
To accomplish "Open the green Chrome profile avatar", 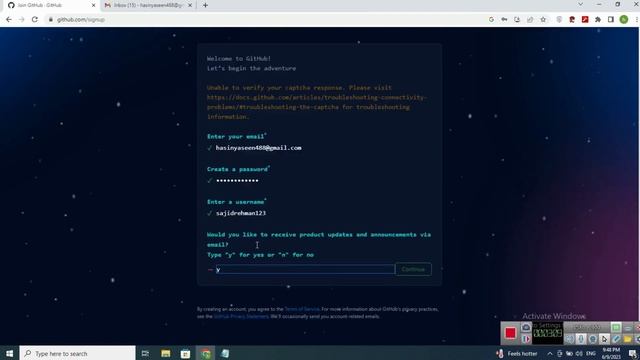I will (624, 19).
